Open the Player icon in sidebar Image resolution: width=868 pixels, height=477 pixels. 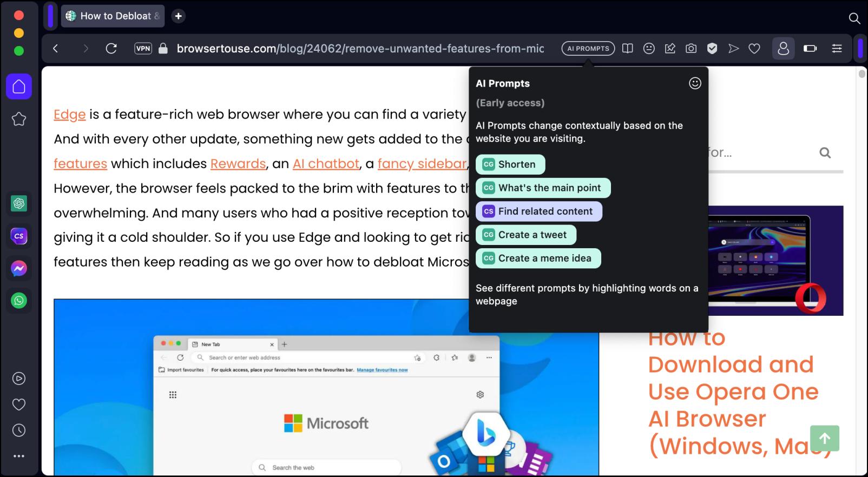pyautogui.click(x=19, y=379)
